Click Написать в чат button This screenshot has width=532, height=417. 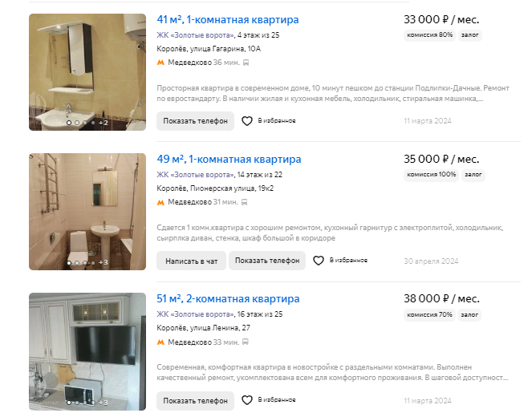point(191,261)
